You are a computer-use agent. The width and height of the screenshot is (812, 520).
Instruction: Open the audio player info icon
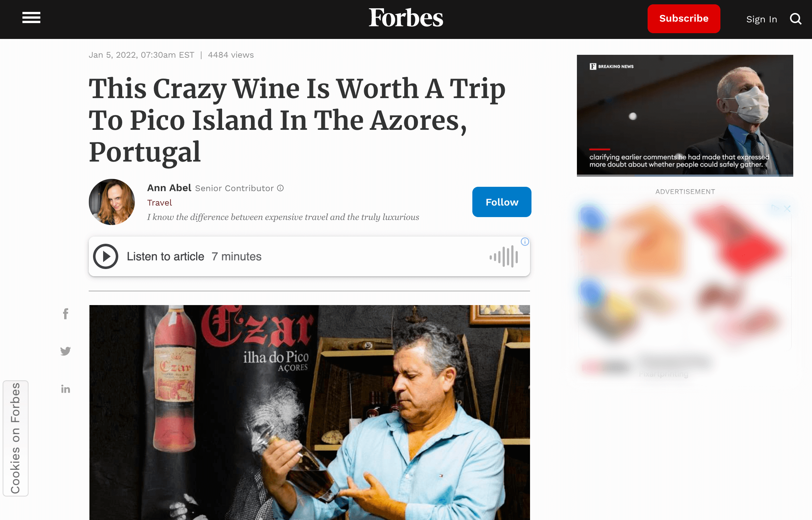[525, 242]
